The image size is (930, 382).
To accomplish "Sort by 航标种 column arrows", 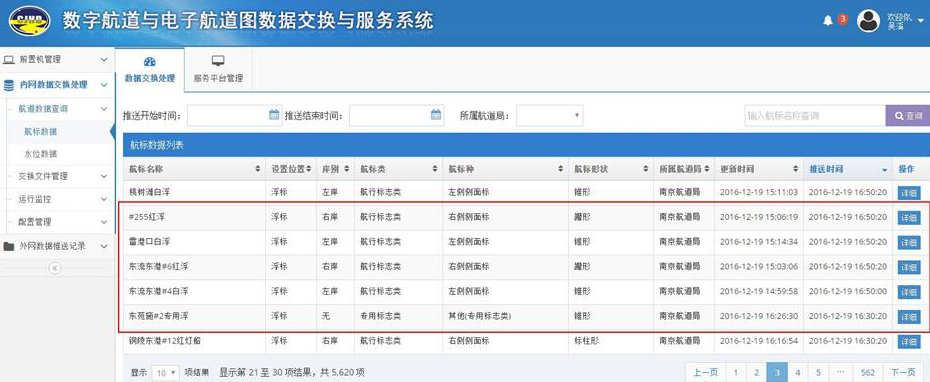I will pos(560,169).
